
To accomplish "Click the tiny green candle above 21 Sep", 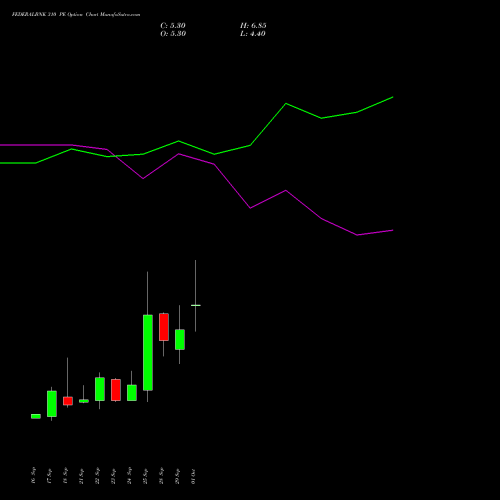I will pos(84,401).
